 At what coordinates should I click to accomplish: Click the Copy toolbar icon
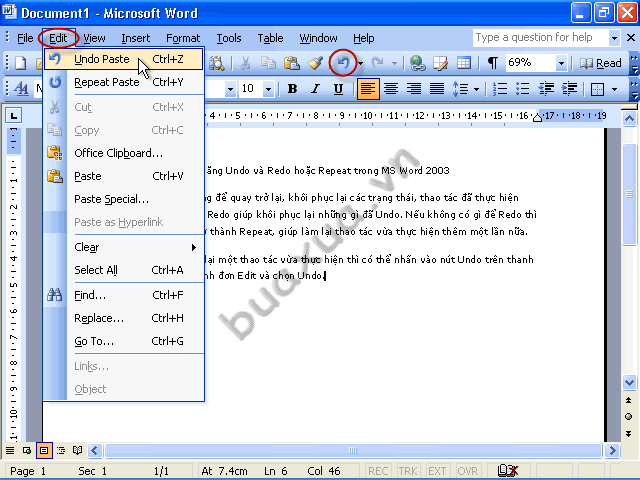[x=268, y=63]
